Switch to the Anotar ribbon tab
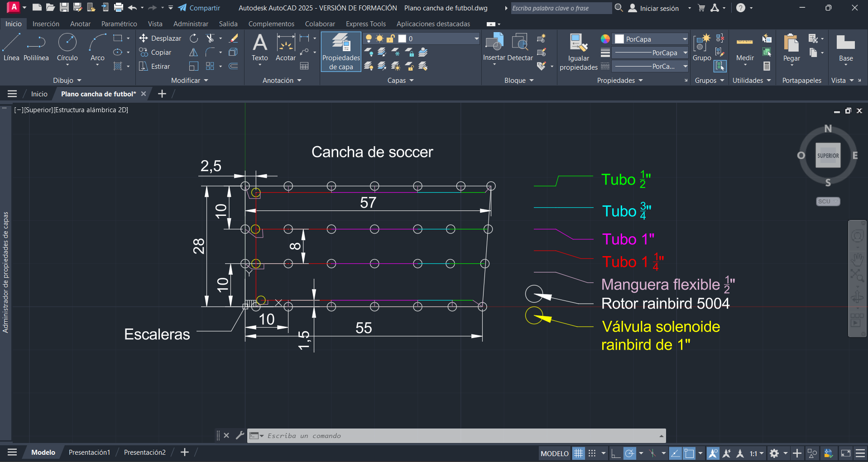 coord(80,24)
